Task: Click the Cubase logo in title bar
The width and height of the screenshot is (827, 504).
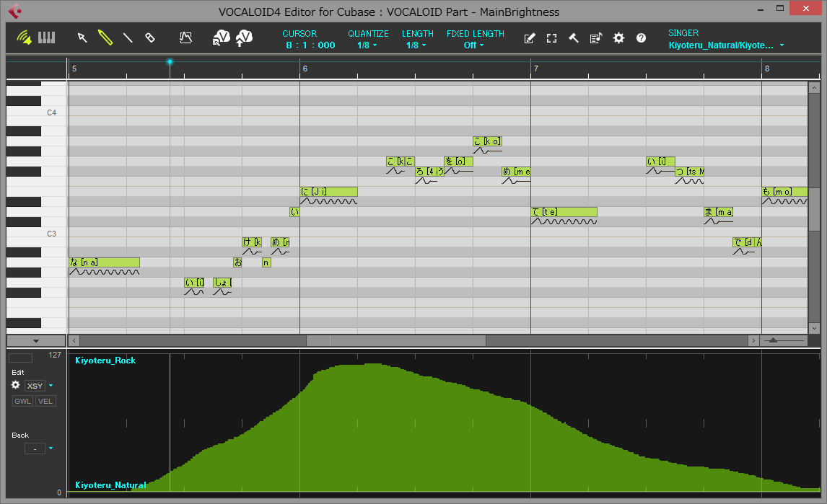Action: pyautogui.click(x=14, y=11)
